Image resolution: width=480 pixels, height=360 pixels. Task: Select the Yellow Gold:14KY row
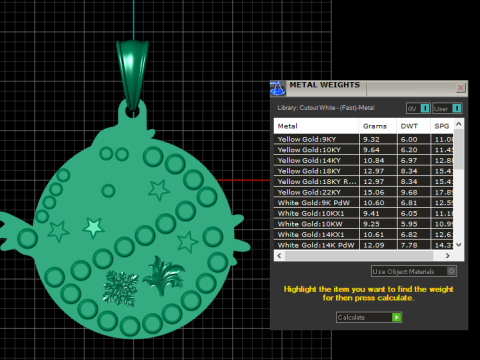point(364,160)
